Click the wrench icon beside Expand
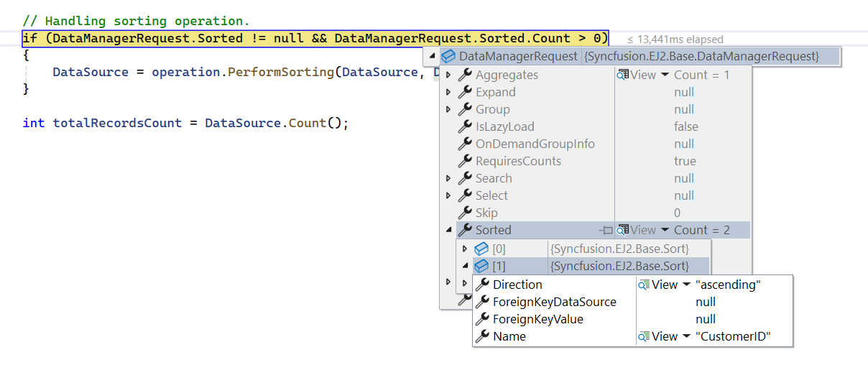The height and width of the screenshot is (365, 868). [x=464, y=92]
